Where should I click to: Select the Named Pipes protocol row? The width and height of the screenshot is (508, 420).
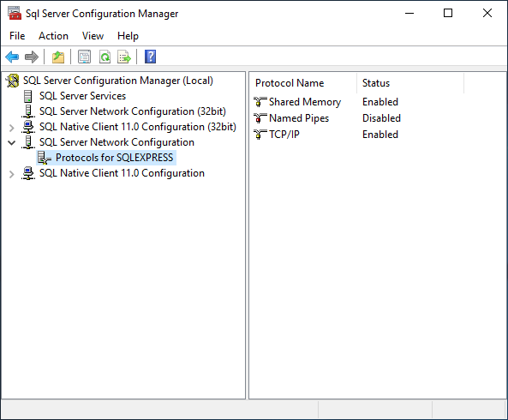[x=299, y=118]
